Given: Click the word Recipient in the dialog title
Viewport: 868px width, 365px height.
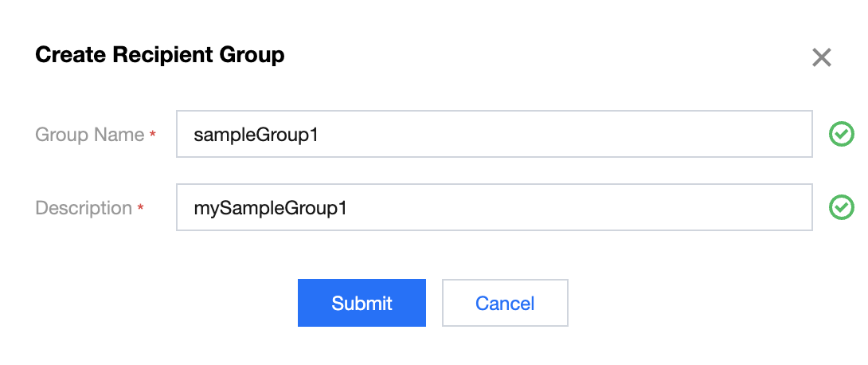Looking at the screenshot, I should (177, 55).
